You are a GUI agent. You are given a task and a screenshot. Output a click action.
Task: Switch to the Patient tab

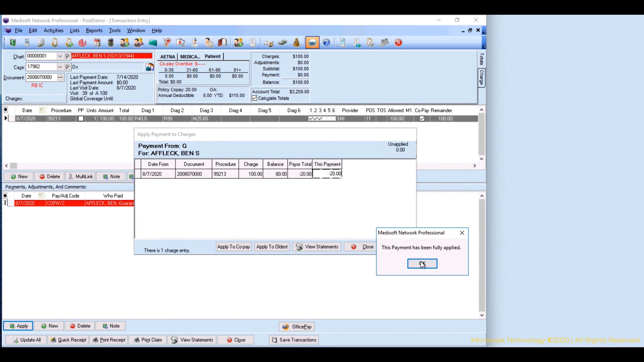click(x=213, y=56)
